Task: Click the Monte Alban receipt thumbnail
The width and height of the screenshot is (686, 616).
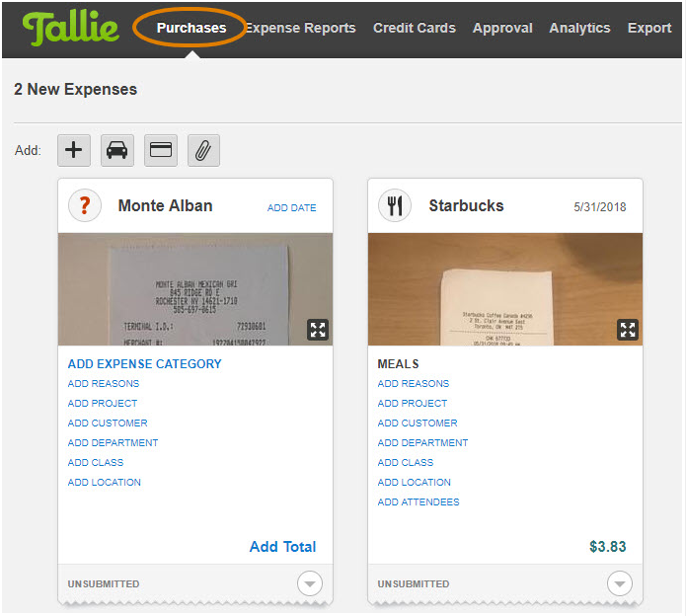Action: 195,289
